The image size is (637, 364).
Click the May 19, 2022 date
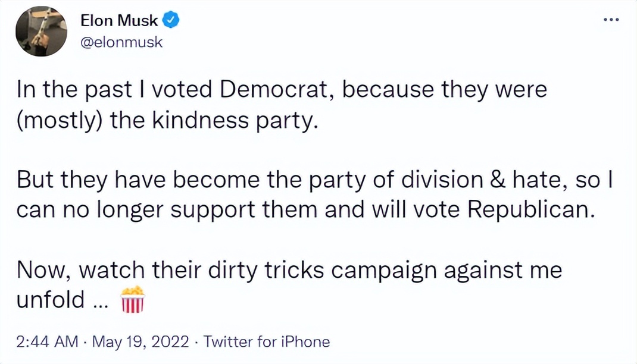[142, 342]
